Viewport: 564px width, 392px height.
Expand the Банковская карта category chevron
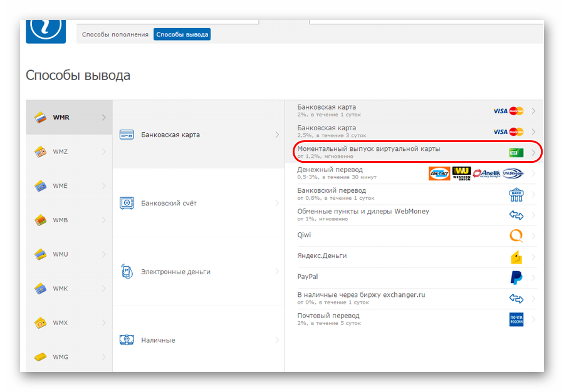coord(277,135)
